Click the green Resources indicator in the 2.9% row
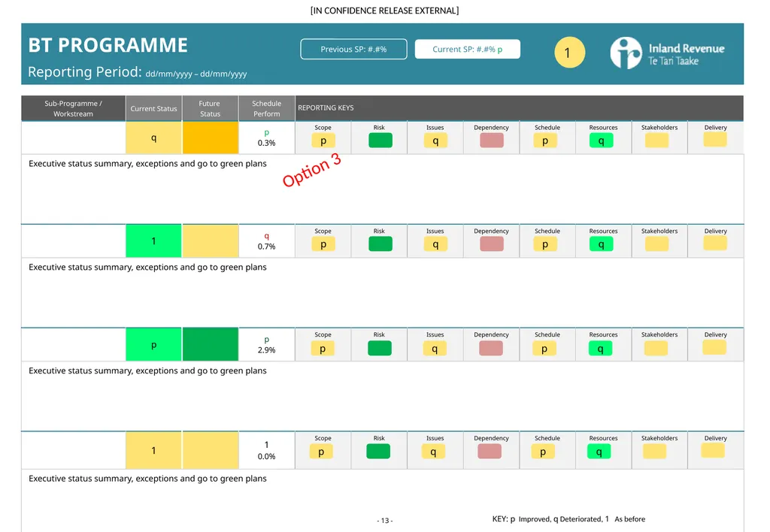Viewport: 770px width, 532px height. click(x=600, y=349)
